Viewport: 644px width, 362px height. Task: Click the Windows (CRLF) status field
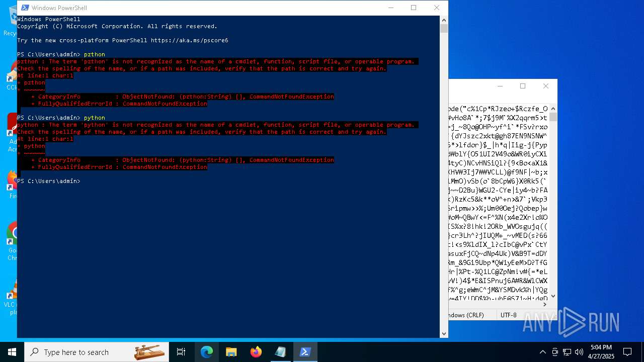click(x=466, y=315)
